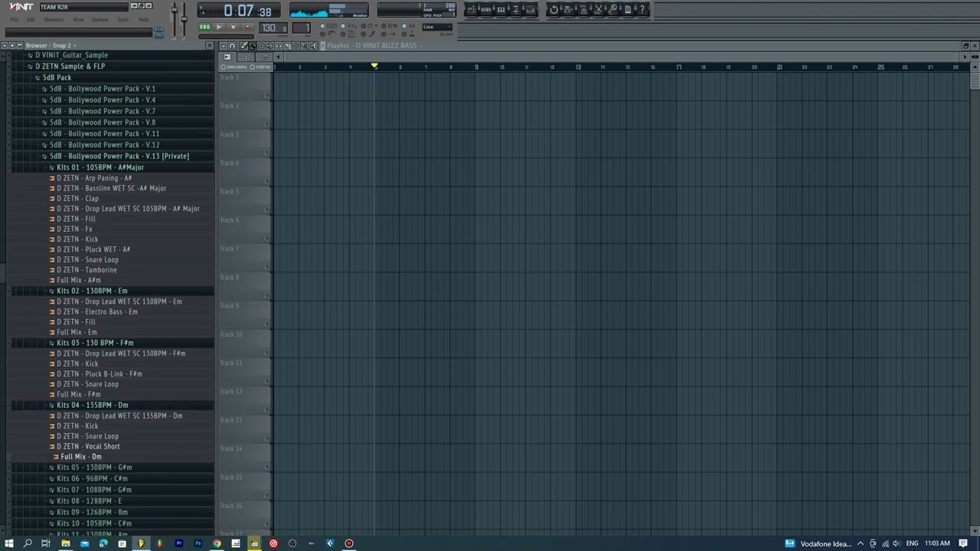980x551 pixels.
Task: Click the Help question mark icon
Action: pyautogui.click(x=642, y=10)
